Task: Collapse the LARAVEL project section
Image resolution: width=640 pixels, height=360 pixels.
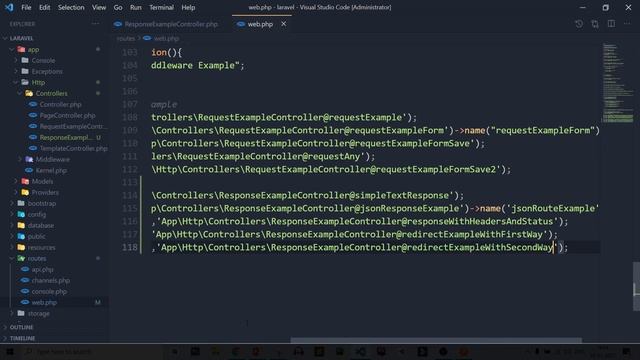Action: click(21, 38)
